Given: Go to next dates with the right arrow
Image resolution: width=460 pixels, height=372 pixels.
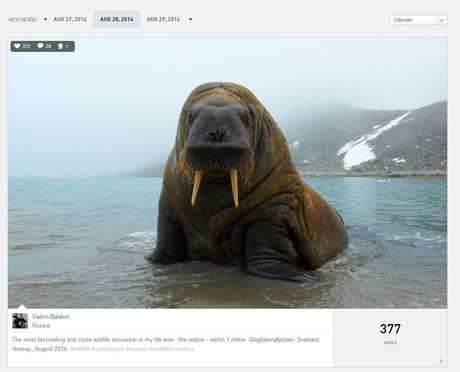Looking at the screenshot, I should (191, 19).
